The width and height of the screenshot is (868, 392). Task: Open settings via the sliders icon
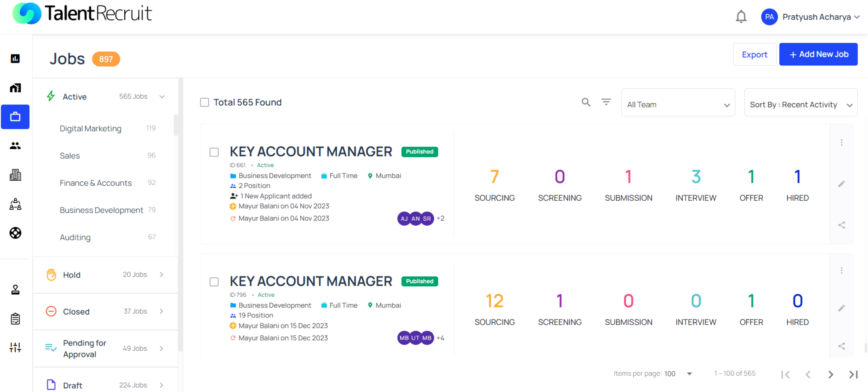pos(15,348)
